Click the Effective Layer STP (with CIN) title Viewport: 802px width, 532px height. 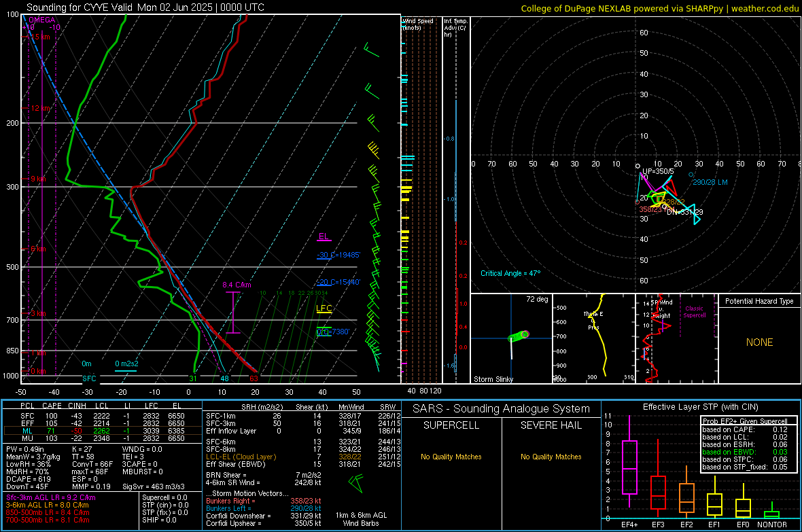tap(700, 407)
